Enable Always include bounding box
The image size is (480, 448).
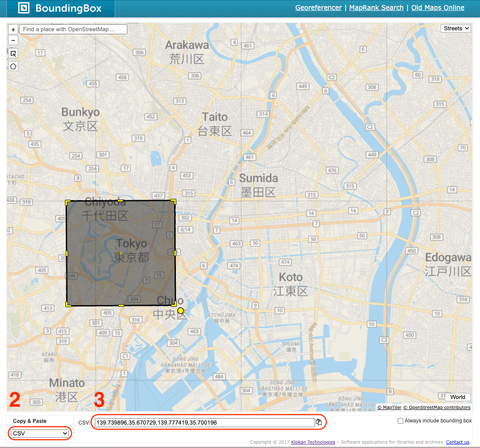click(400, 421)
